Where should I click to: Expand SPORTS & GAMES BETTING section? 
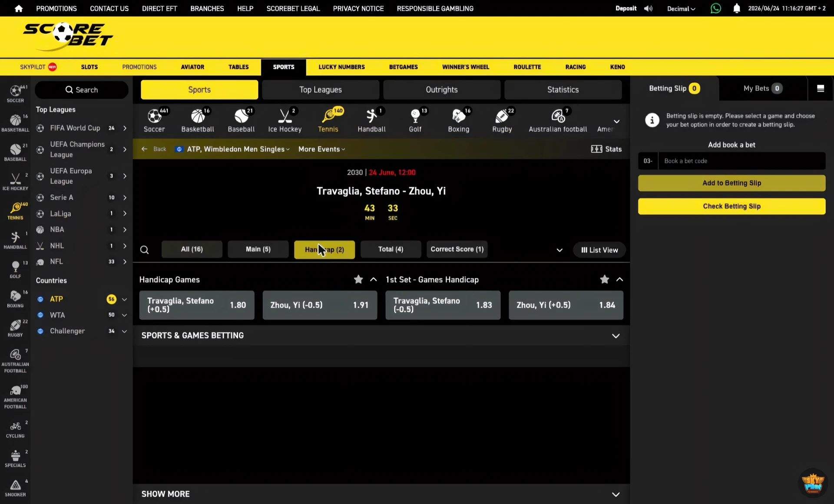pos(381,336)
